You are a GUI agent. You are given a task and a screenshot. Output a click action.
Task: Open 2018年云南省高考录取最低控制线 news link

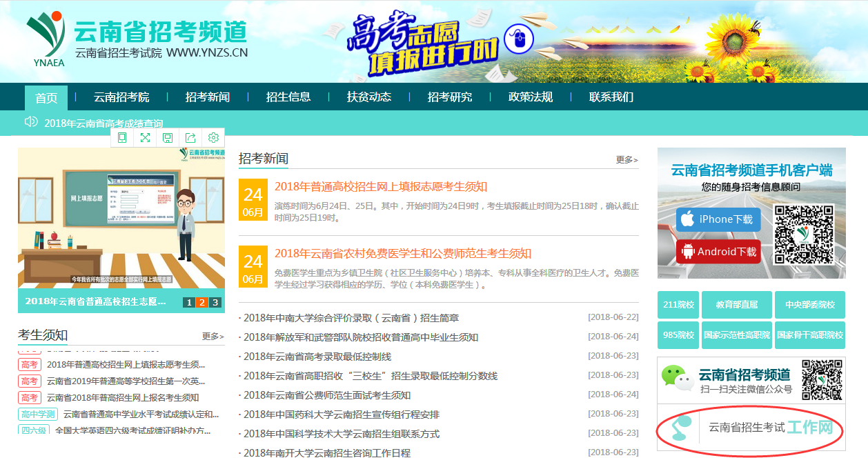(x=317, y=357)
